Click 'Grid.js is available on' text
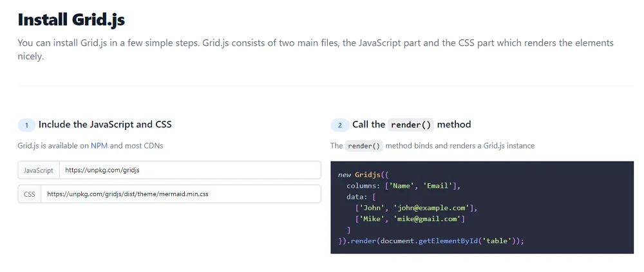This screenshot has width=644, height=272. pyautogui.click(x=53, y=145)
